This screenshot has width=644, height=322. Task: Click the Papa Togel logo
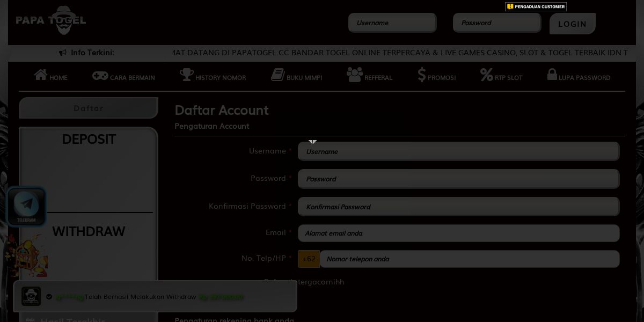51,20
